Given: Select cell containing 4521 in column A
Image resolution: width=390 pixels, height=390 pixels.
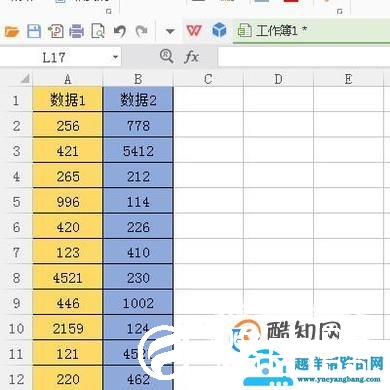Looking at the screenshot, I should (x=68, y=277).
